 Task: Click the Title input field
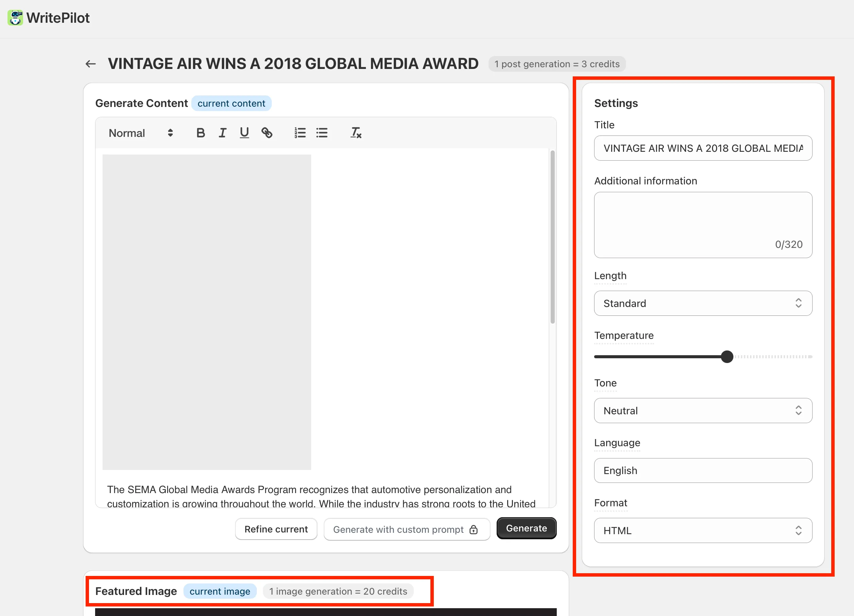click(702, 148)
